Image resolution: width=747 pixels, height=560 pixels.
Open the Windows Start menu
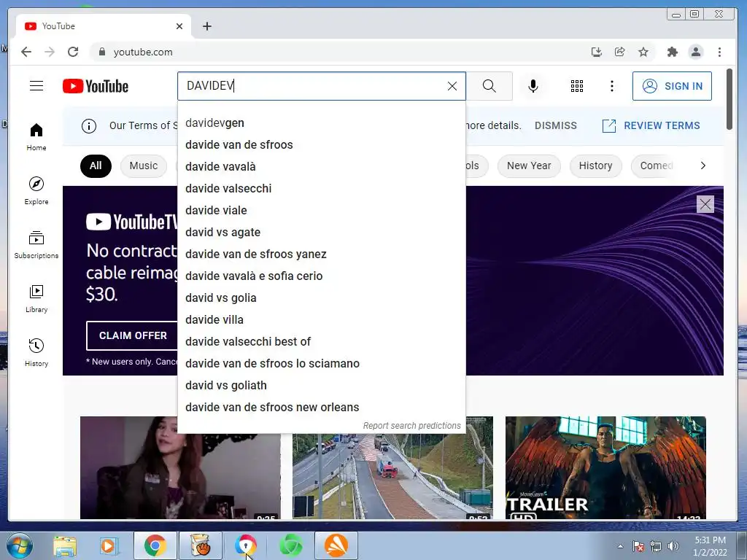coord(19,545)
